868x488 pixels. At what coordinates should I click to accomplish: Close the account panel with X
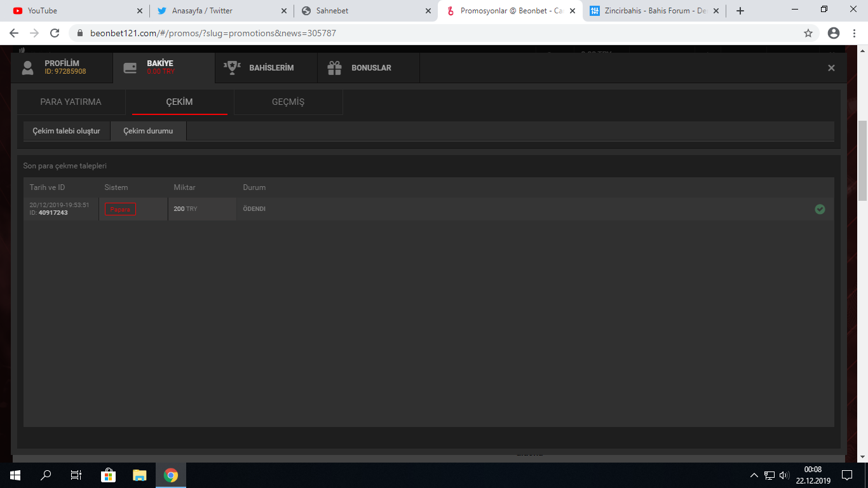[x=831, y=68]
